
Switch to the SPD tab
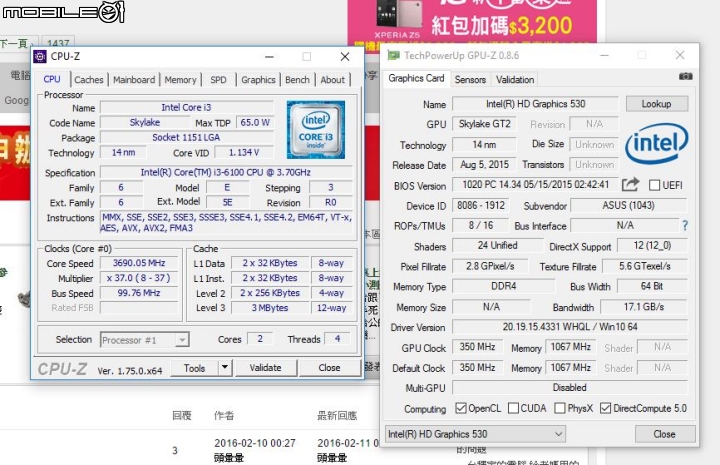coord(218,80)
